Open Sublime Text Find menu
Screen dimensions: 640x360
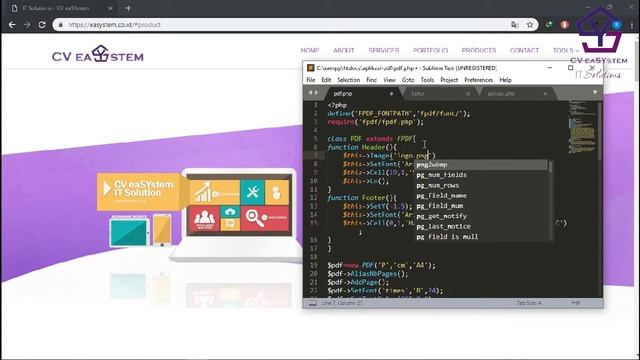point(371,80)
